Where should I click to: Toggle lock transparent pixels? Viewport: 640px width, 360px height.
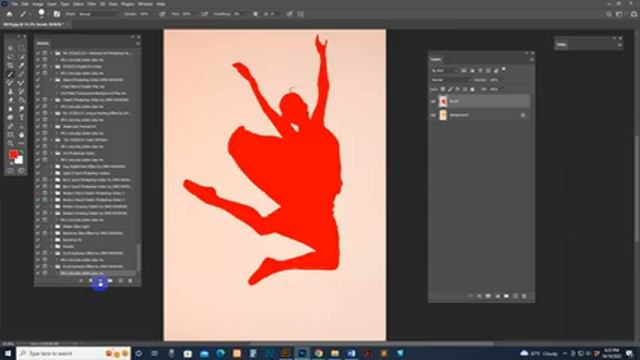443,89
